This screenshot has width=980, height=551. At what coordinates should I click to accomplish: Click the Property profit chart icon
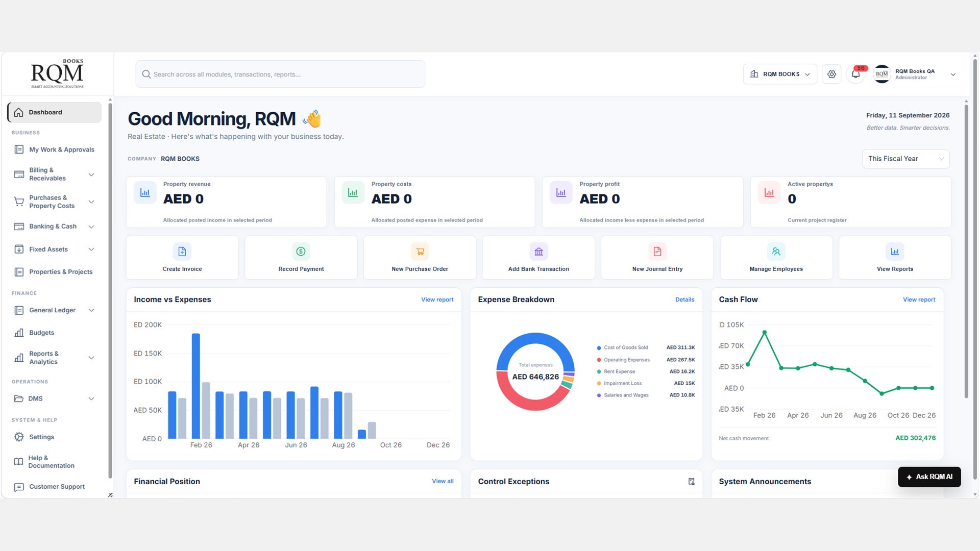561,193
